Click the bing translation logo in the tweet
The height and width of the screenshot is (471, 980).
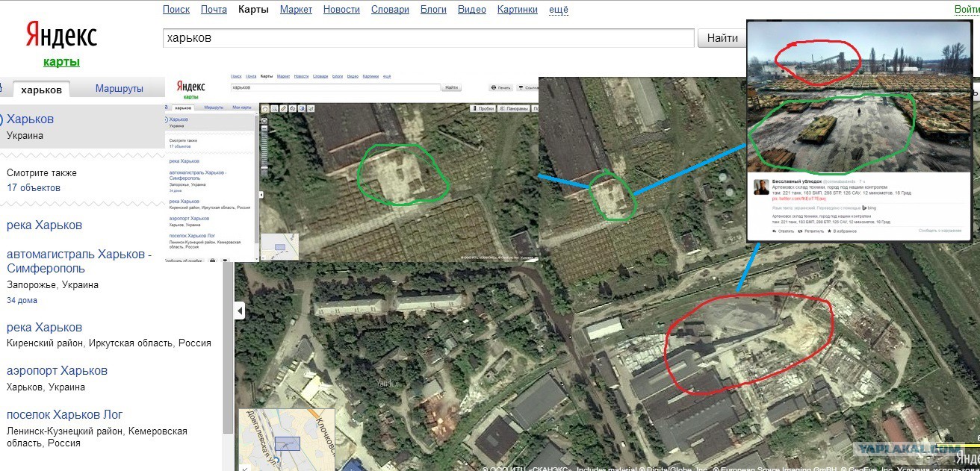click(869, 208)
